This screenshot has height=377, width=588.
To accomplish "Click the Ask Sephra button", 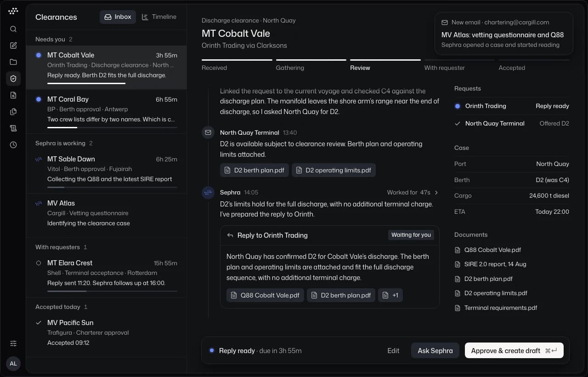I will click(x=435, y=351).
